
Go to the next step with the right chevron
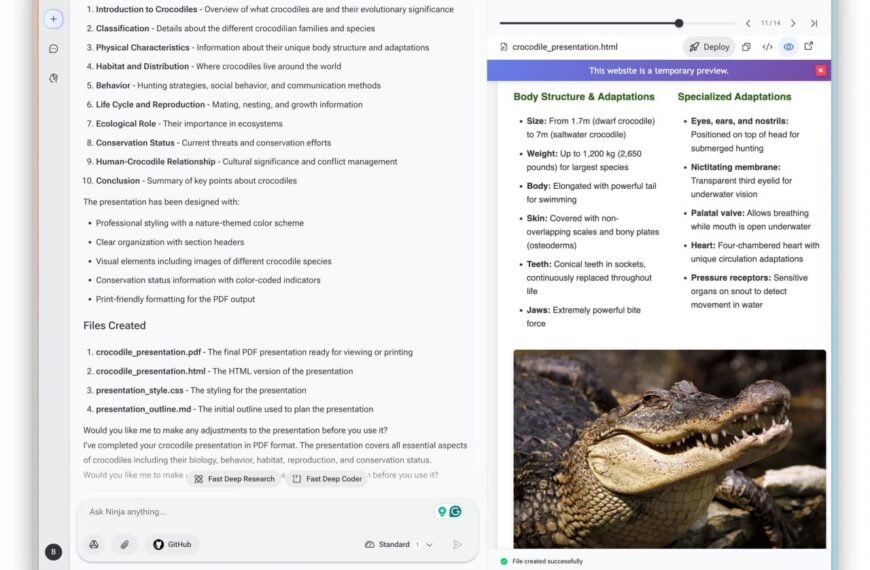pyautogui.click(x=793, y=23)
